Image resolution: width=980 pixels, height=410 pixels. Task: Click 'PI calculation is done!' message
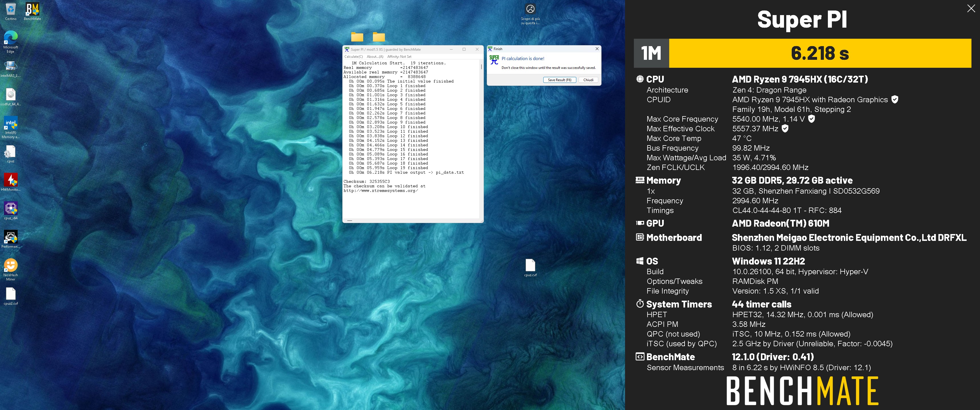point(523,59)
